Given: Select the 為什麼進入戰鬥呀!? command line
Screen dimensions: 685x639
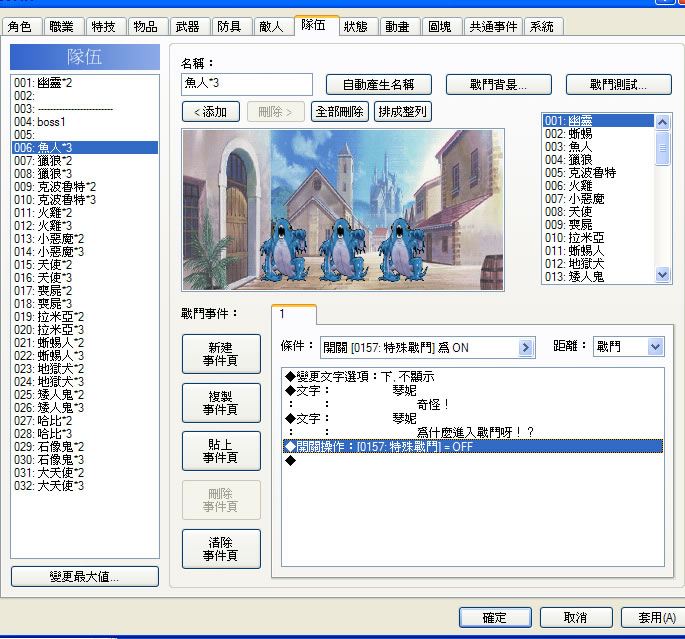Looking at the screenshot, I should 473,432.
